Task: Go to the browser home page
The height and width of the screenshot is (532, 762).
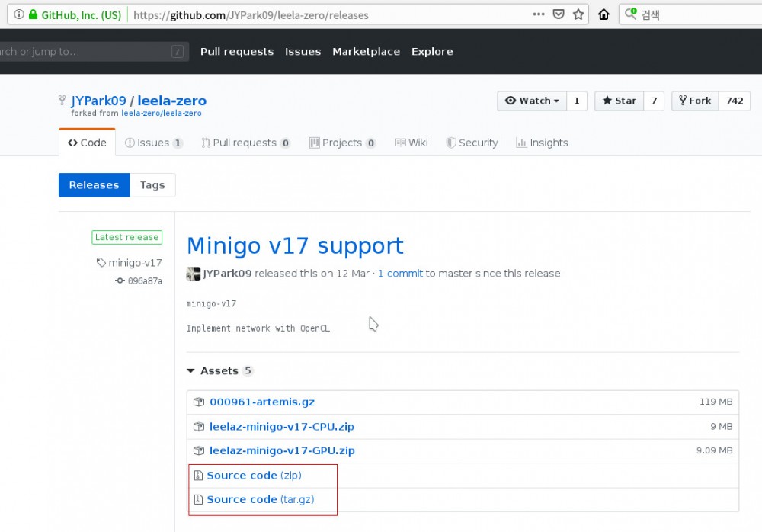Action: pyautogui.click(x=604, y=14)
